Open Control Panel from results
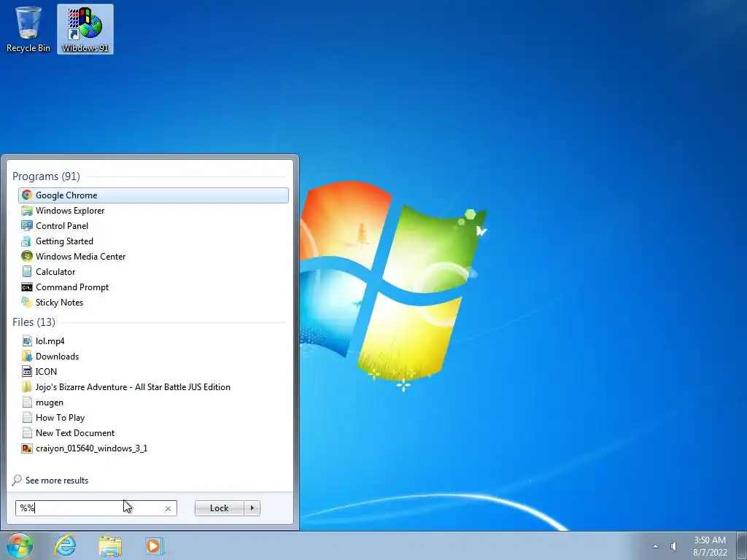The height and width of the screenshot is (560, 747). (x=153, y=226)
